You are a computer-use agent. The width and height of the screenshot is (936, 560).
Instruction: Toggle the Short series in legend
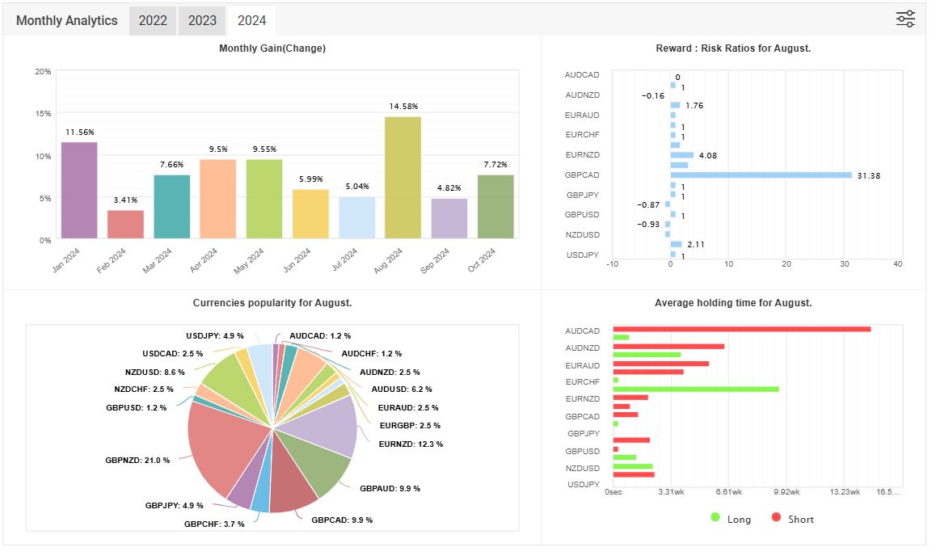[x=799, y=519]
